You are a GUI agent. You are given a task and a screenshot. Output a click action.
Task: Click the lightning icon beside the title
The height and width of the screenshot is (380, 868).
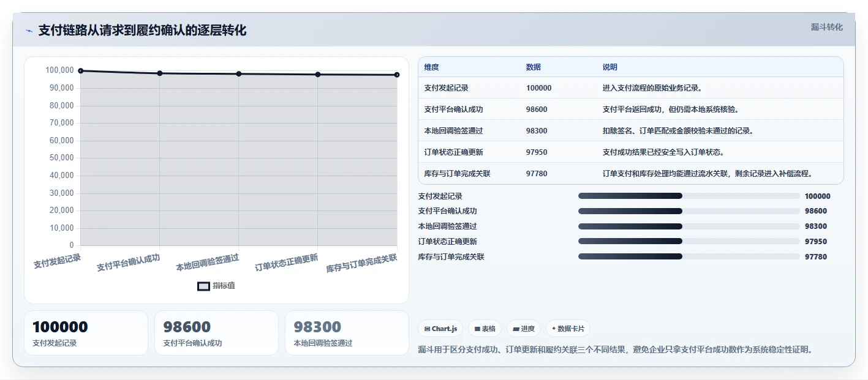point(29,31)
